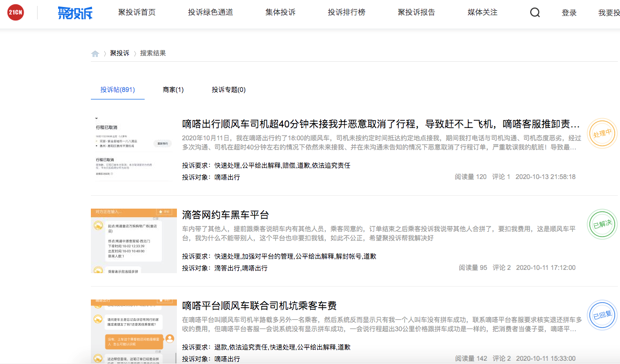Viewport: 620px width, 364px height.
Task: Click timestamp 2020-10-13 21:58:18
Action: 545,177
